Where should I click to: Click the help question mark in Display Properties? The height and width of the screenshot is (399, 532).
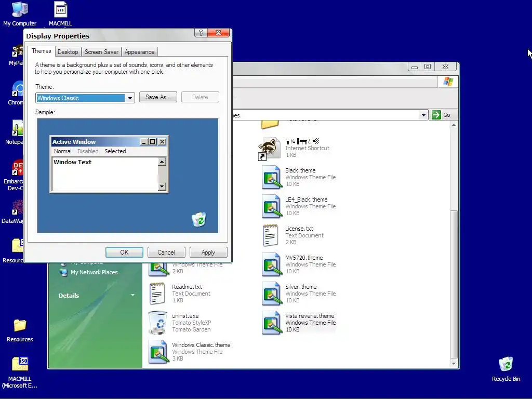pos(201,33)
